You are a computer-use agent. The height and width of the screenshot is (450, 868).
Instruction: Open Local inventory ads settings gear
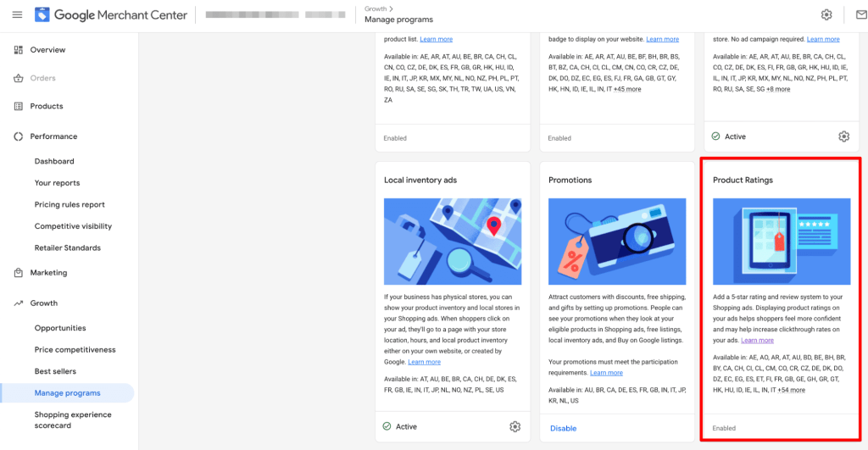pos(515,427)
